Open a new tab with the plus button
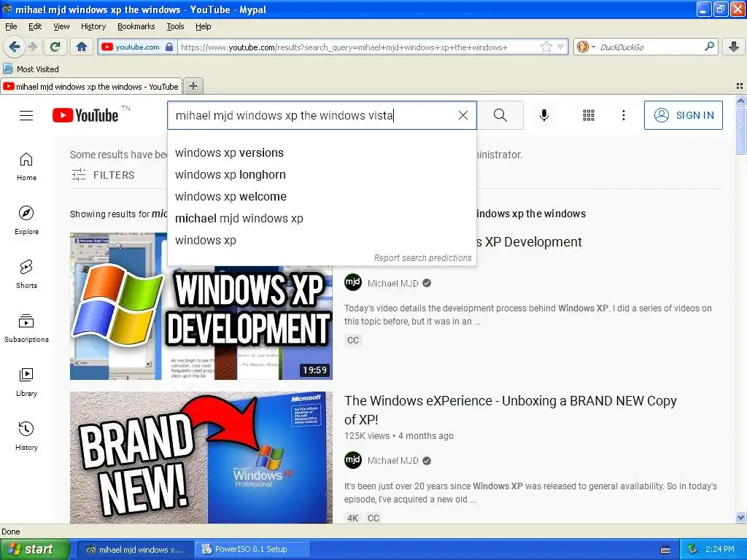Screen dimensions: 747x560 click(x=193, y=86)
